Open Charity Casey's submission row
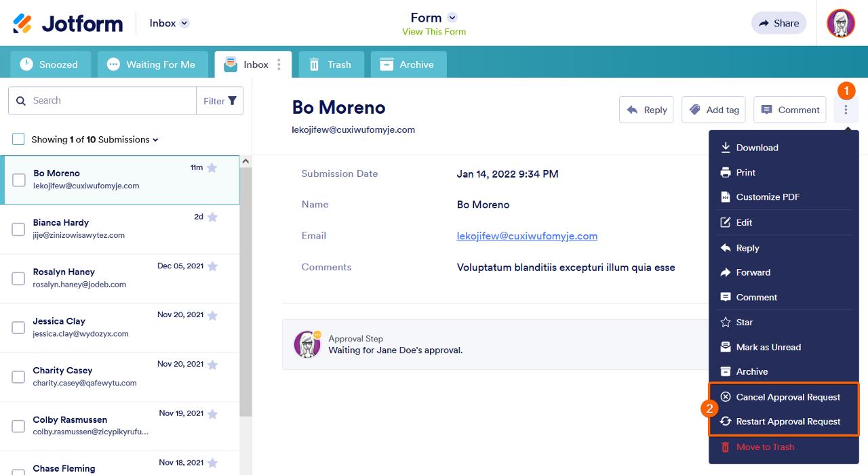 pyautogui.click(x=120, y=377)
